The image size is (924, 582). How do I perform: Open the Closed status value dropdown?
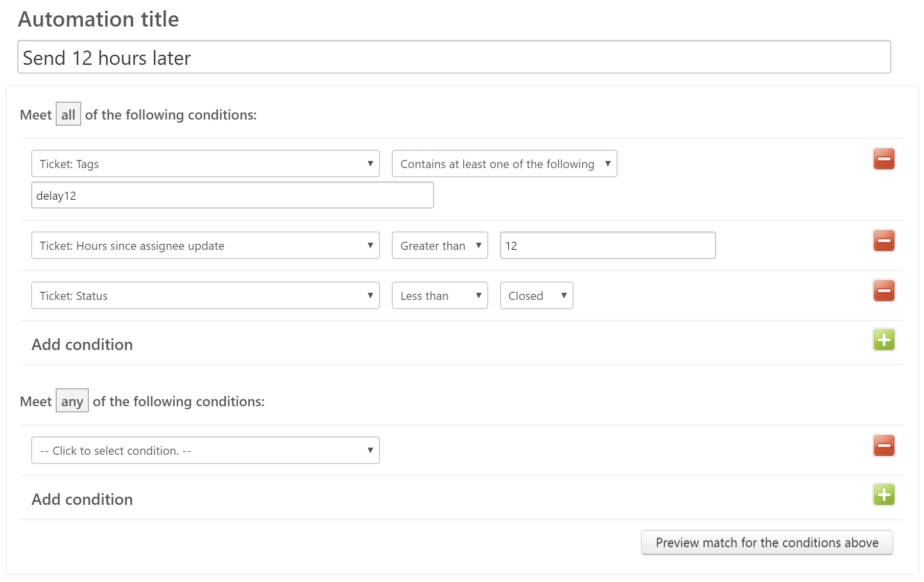[536, 296]
